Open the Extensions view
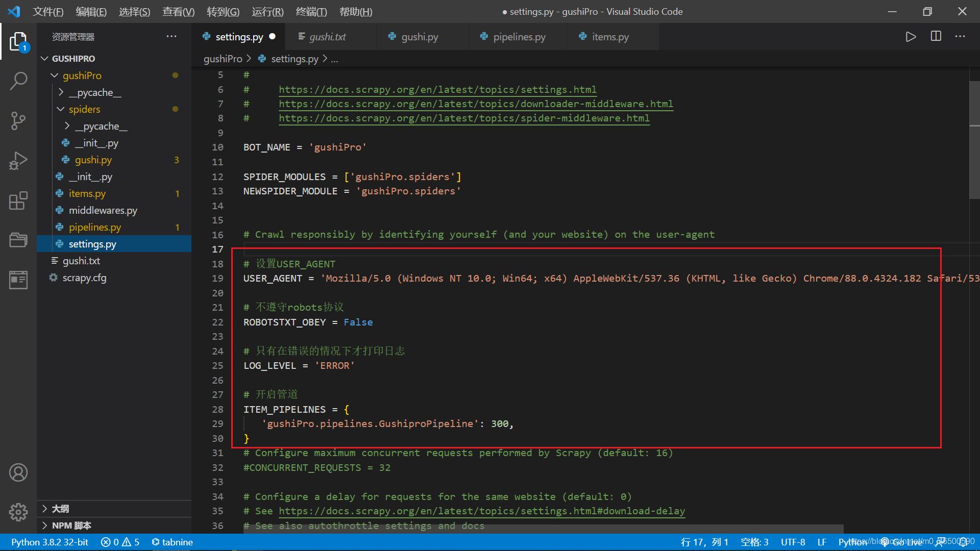The height and width of the screenshot is (551, 980). (x=18, y=201)
